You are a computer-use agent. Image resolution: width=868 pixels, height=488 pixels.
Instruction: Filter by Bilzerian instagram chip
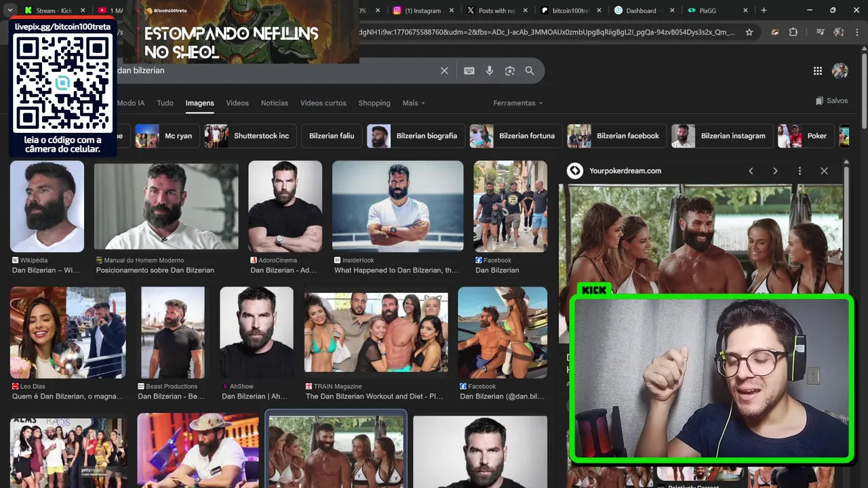[722, 136]
